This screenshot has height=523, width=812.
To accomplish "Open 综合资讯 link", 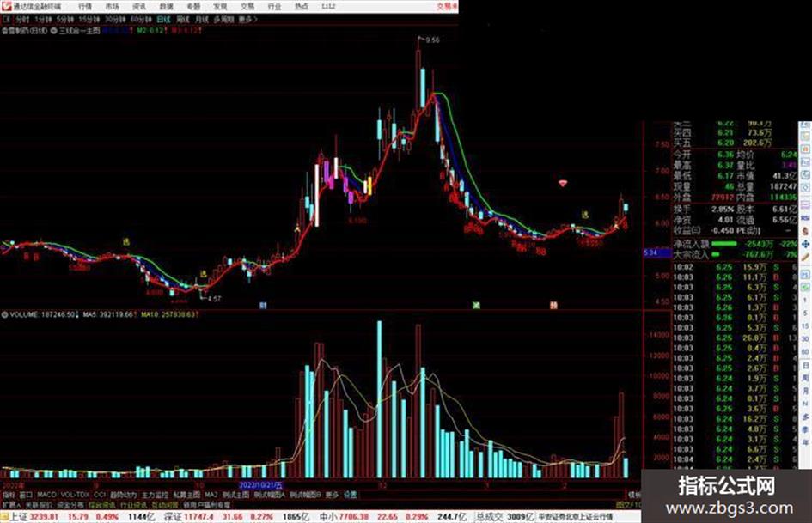I will [101, 504].
